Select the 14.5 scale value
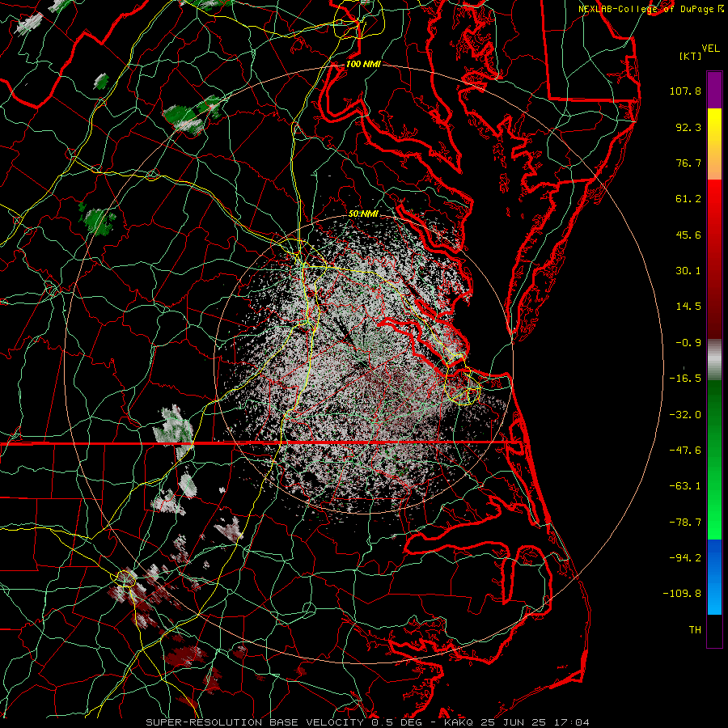 (688, 307)
